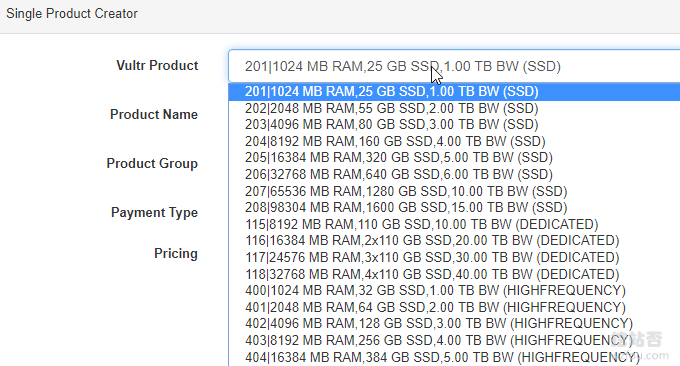Pick 117|24576 MB RAM 3x110 GB dedicated
The height and width of the screenshot is (366, 680).
coord(454,258)
